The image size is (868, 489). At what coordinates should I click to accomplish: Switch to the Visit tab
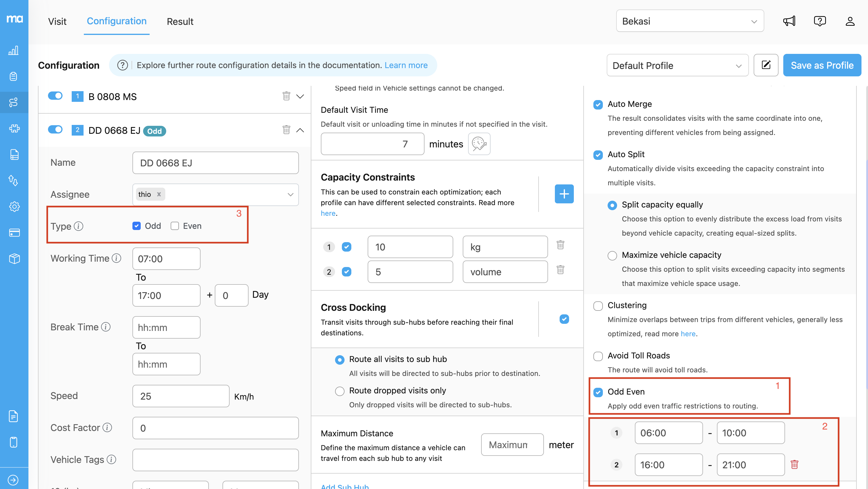(x=57, y=21)
